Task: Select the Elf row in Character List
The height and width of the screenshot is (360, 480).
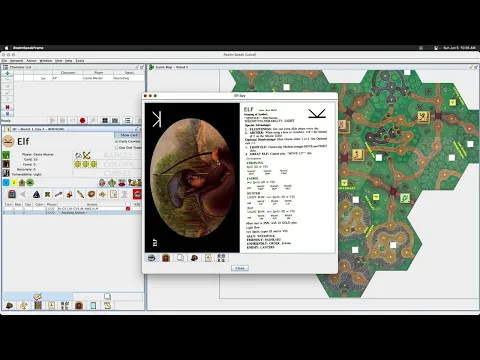Action: tap(79, 78)
